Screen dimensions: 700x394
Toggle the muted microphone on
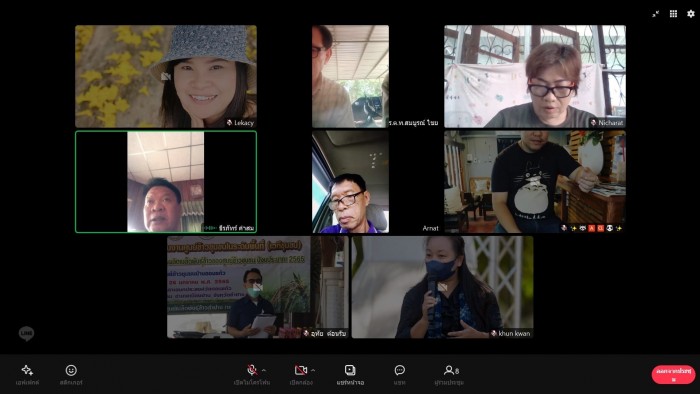pyautogui.click(x=252, y=370)
